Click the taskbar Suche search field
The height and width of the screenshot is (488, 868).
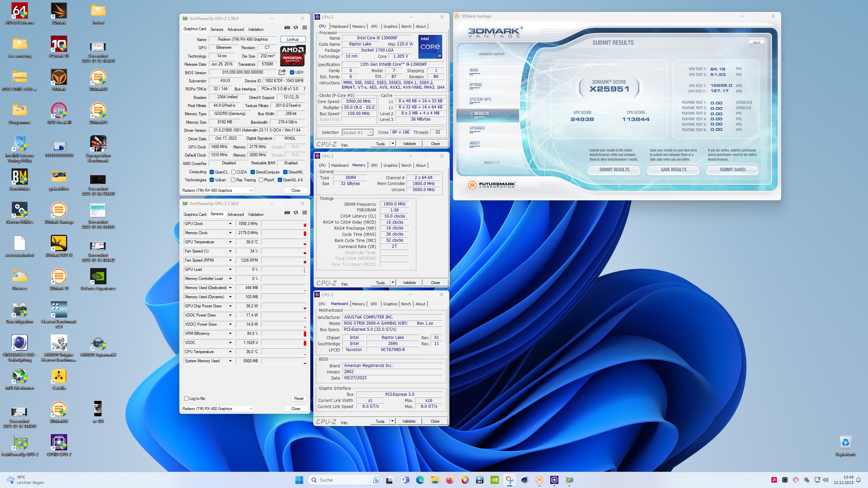344,480
